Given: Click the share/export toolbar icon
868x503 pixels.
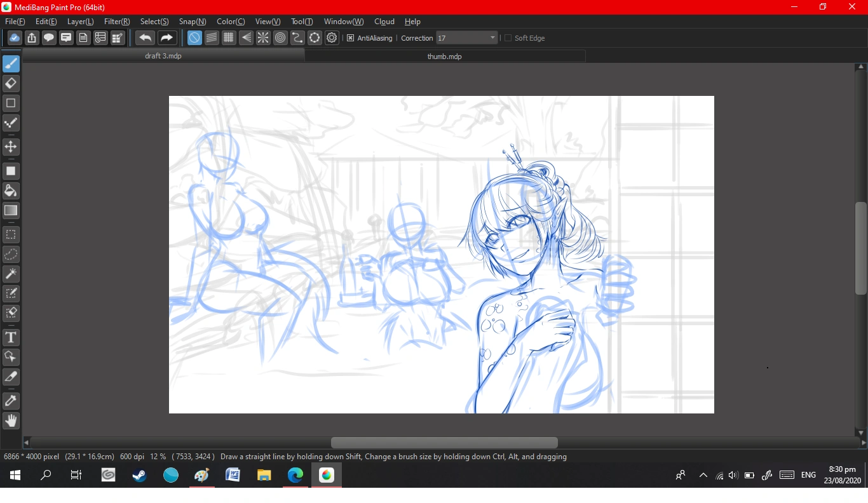Looking at the screenshot, I should [x=32, y=38].
